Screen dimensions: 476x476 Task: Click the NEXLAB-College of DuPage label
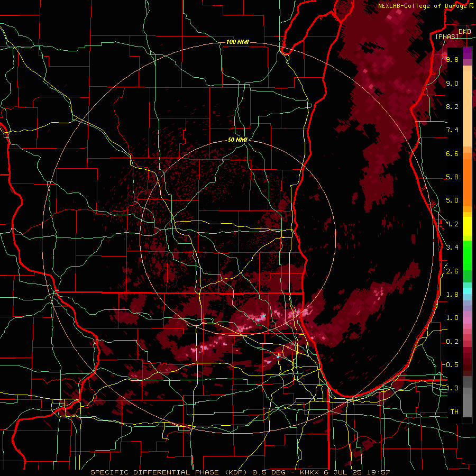click(x=422, y=6)
